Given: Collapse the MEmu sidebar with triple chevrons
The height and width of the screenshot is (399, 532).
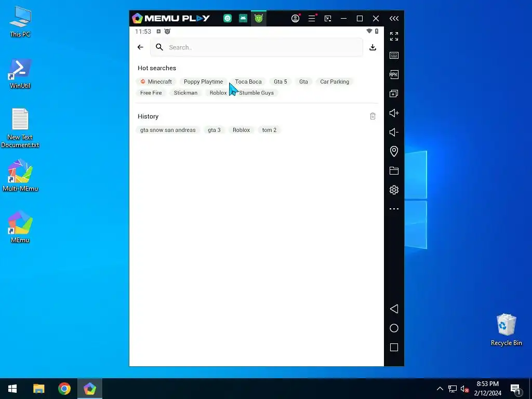Looking at the screenshot, I should pyautogui.click(x=394, y=18).
